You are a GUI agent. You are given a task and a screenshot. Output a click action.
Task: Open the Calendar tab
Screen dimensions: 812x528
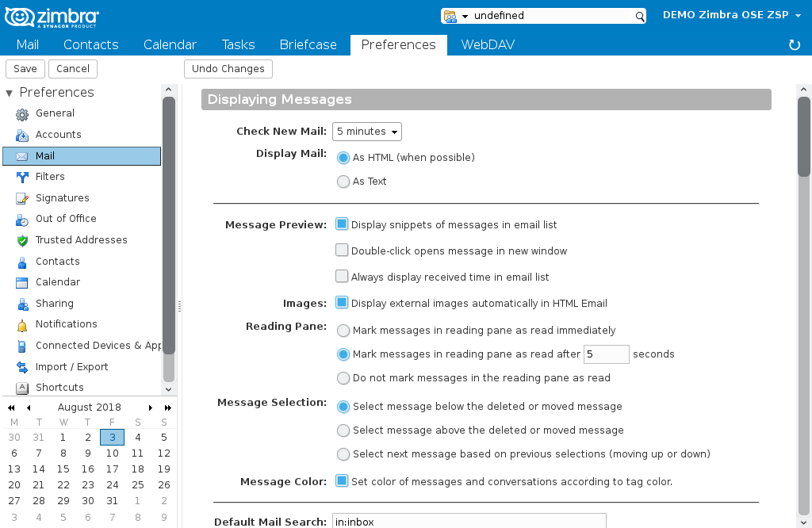click(170, 45)
